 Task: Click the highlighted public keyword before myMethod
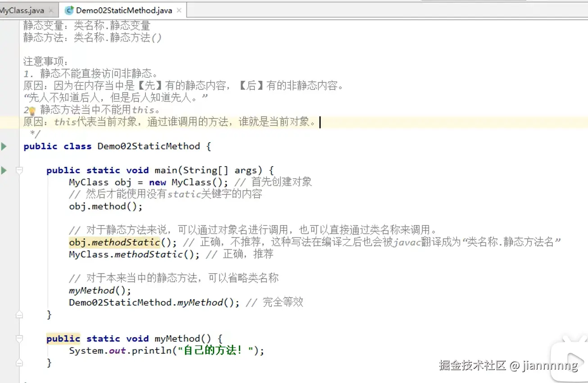coord(63,338)
